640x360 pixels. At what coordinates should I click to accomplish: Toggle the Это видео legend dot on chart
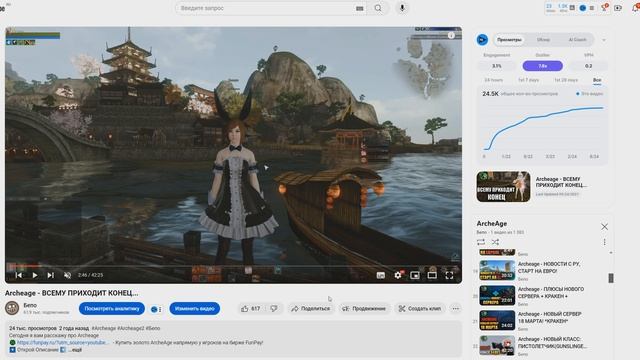[578, 94]
